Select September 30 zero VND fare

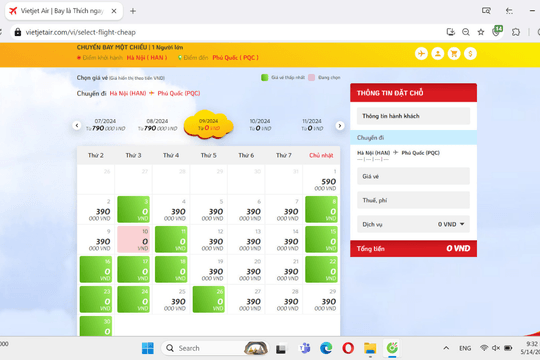click(96, 326)
